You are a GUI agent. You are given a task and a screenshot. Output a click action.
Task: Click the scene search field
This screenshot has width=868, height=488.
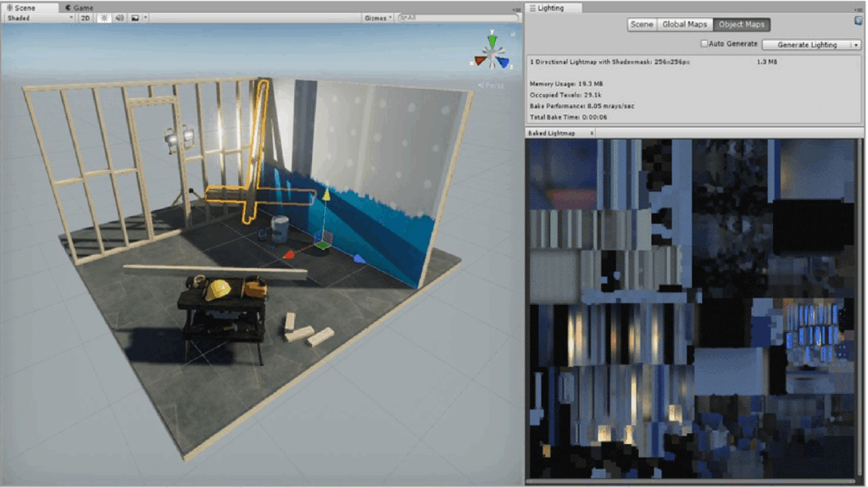tap(458, 17)
